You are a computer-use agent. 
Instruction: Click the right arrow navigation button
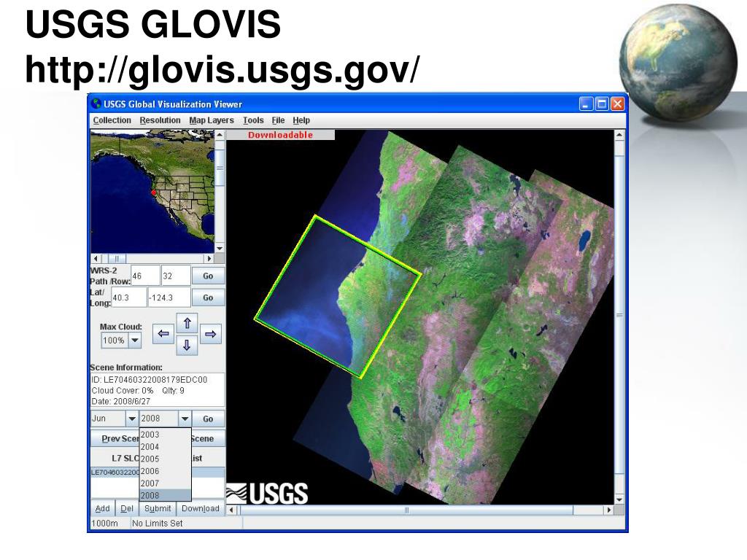tap(211, 334)
